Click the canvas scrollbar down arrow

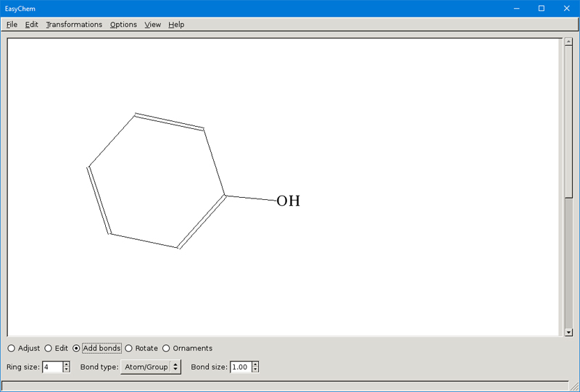point(568,332)
